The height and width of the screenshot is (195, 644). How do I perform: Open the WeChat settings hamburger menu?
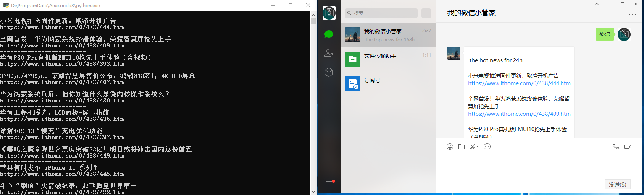pyautogui.click(x=329, y=184)
